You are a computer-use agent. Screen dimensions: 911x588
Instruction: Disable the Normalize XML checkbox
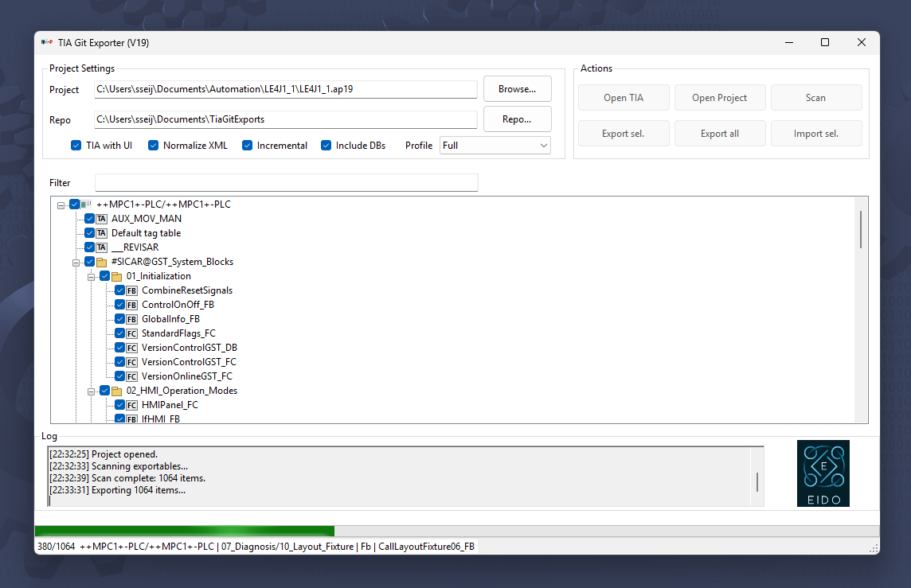click(154, 146)
